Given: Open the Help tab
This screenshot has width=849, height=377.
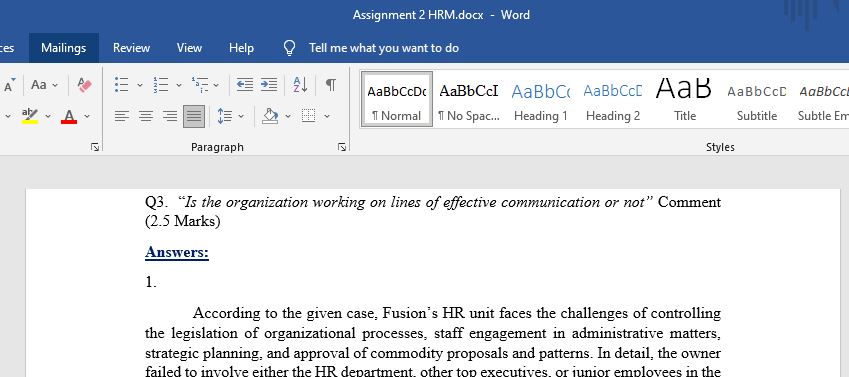Looking at the screenshot, I should coord(241,48).
